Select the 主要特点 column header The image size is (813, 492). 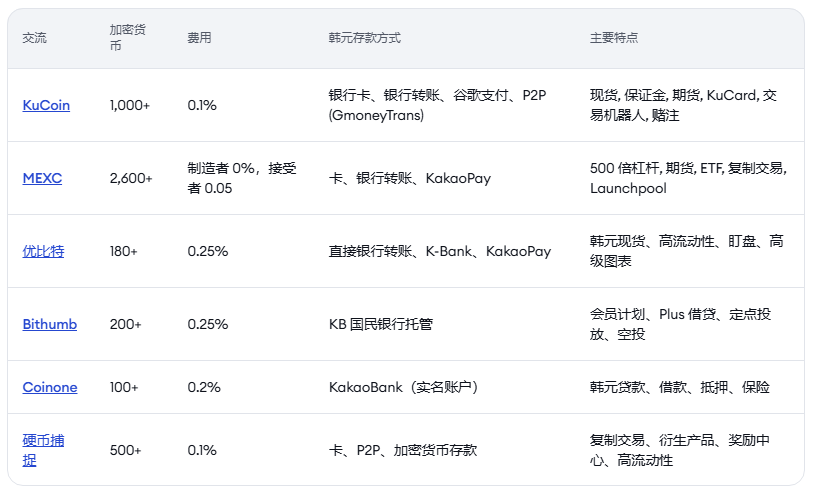pyautogui.click(x=614, y=38)
